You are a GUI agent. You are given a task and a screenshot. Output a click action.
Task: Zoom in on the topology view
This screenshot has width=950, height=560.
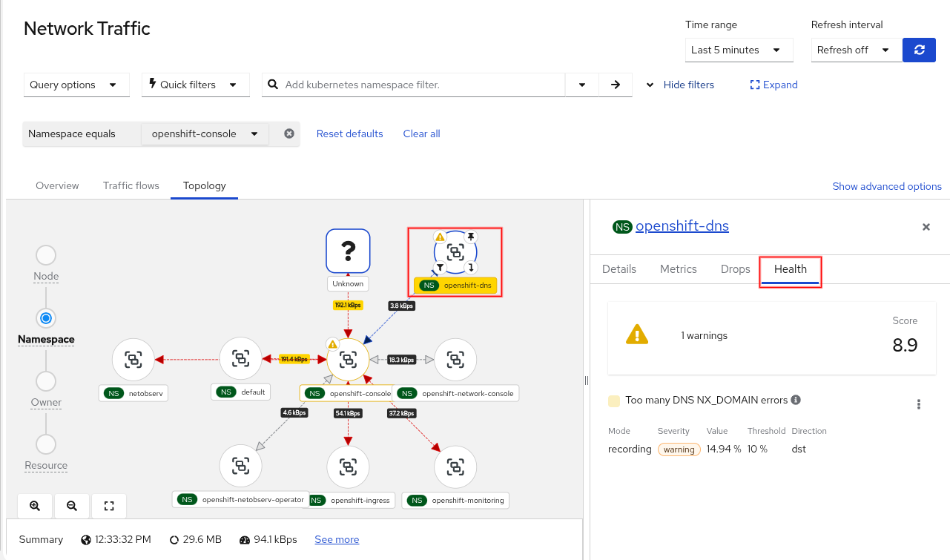coord(35,506)
